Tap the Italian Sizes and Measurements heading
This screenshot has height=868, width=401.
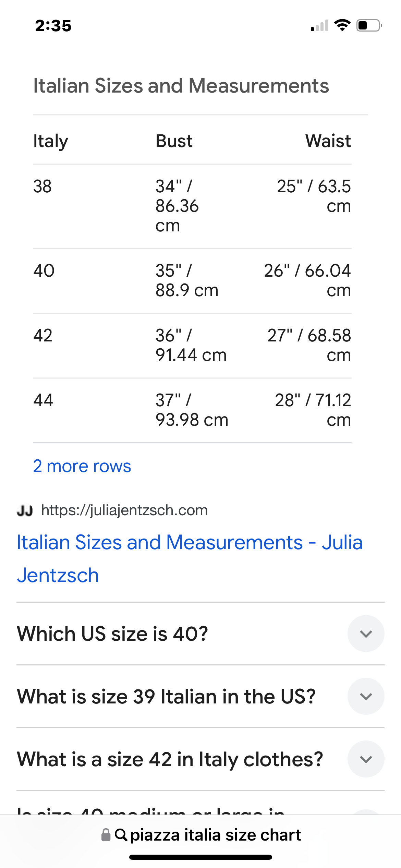[181, 86]
